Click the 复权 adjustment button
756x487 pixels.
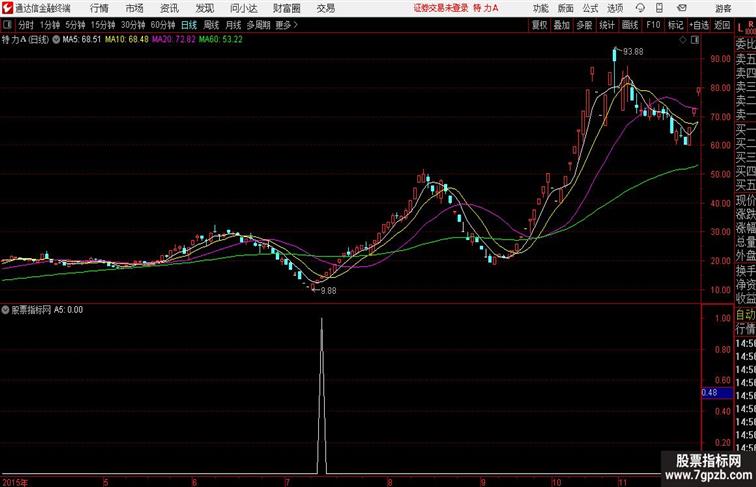click(540, 25)
